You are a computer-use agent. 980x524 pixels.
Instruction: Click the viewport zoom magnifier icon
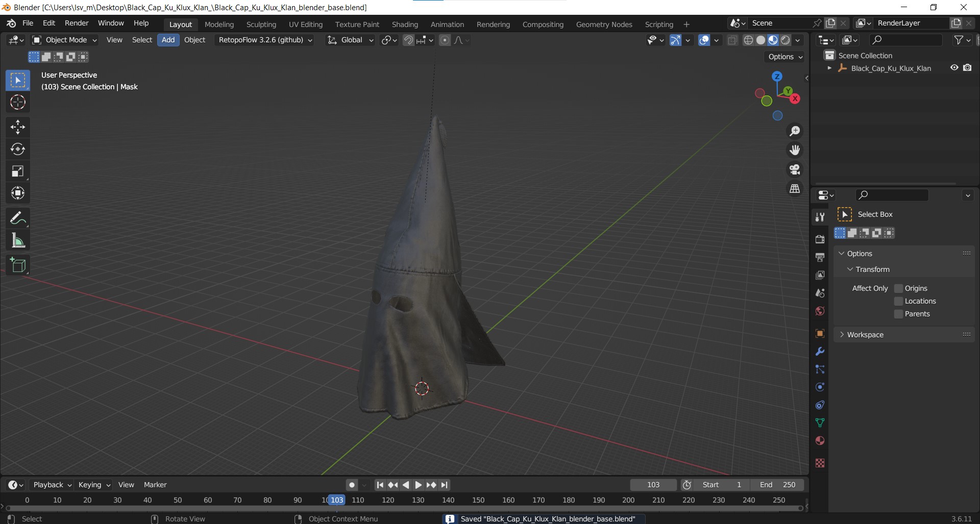[x=795, y=131]
